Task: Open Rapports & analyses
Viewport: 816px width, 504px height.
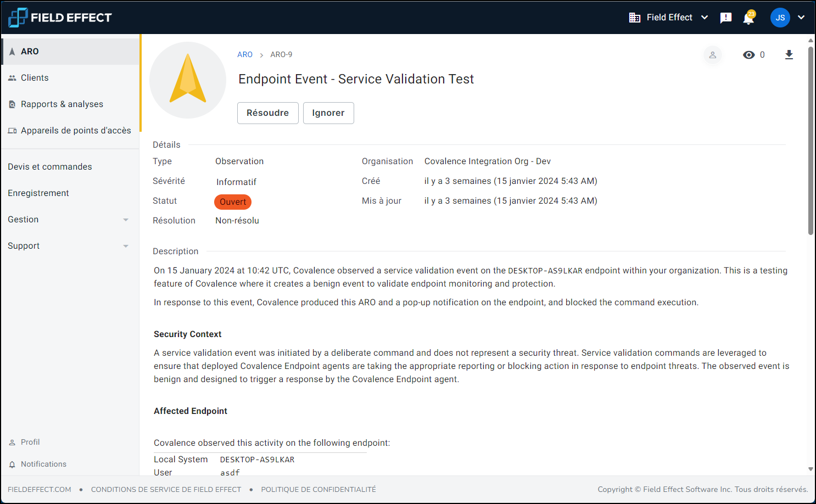Action: click(x=71, y=104)
